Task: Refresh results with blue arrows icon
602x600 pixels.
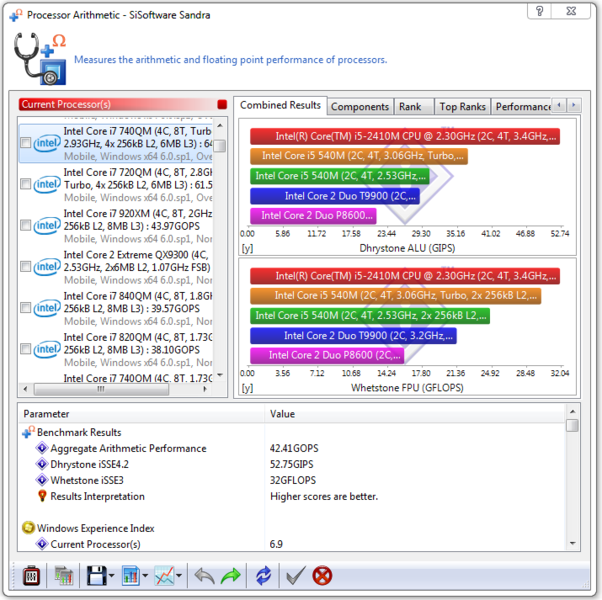Action: coord(263,576)
